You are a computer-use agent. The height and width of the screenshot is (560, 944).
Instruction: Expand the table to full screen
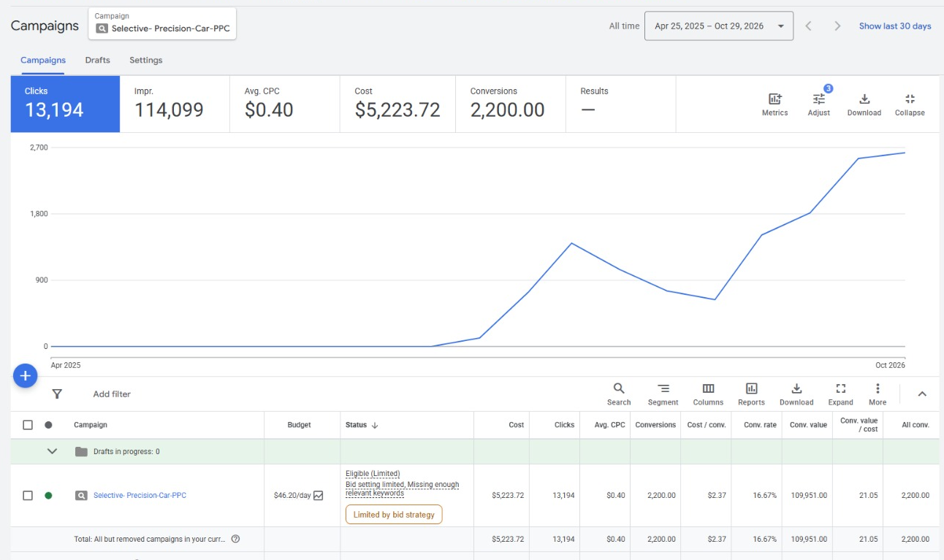coord(840,394)
